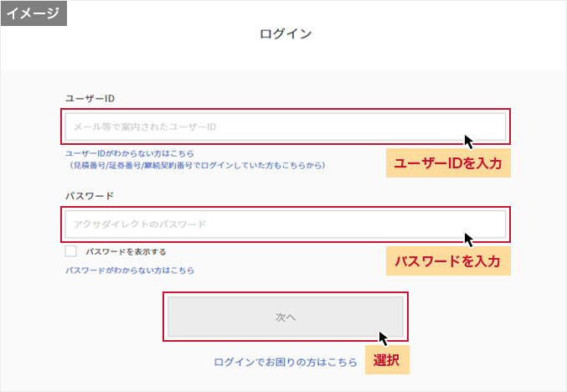Viewport: 567px width, 392px height.
Task: Click the ログイン heading
Action: coord(286,34)
